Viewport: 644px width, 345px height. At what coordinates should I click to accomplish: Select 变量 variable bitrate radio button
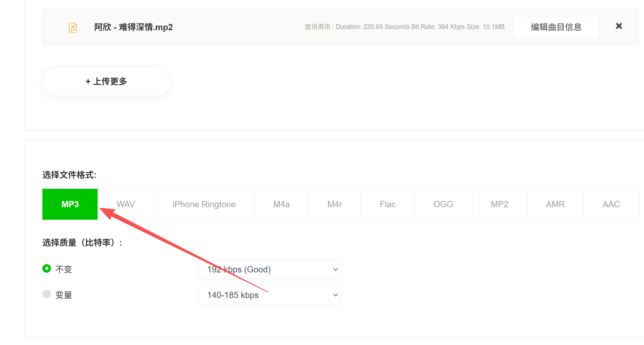pos(47,294)
